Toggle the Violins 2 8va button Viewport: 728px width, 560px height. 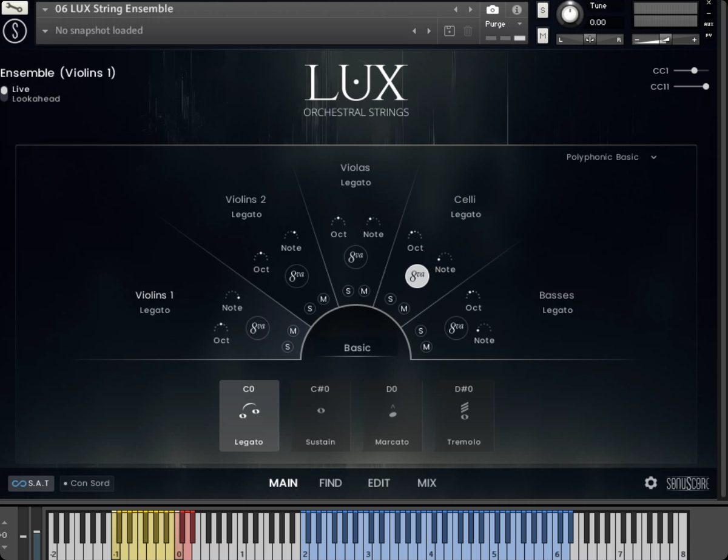(x=297, y=276)
